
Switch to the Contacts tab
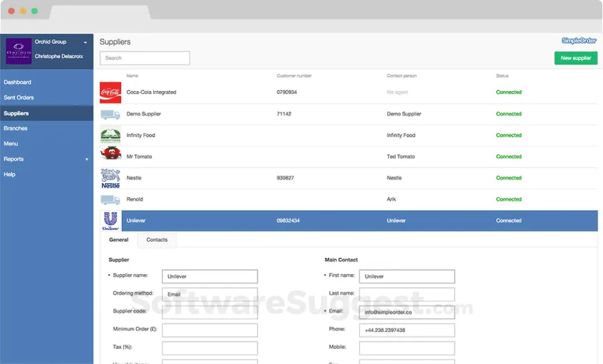[x=156, y=240]
